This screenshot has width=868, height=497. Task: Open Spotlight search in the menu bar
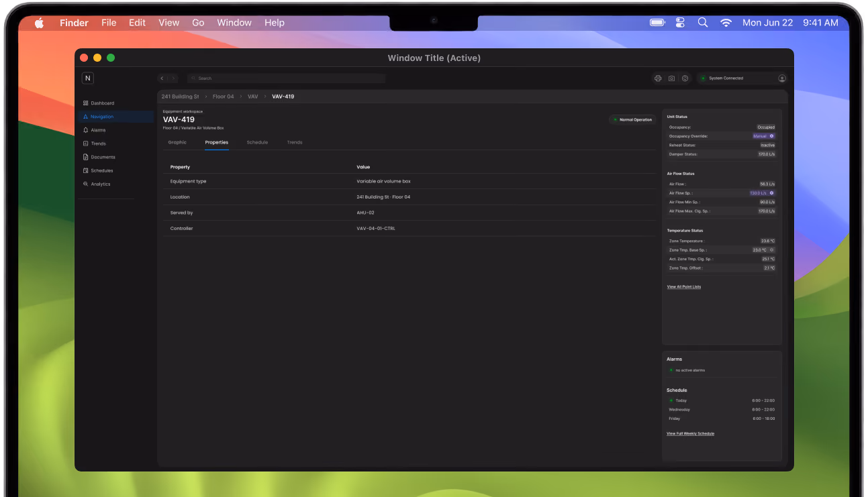703,23
